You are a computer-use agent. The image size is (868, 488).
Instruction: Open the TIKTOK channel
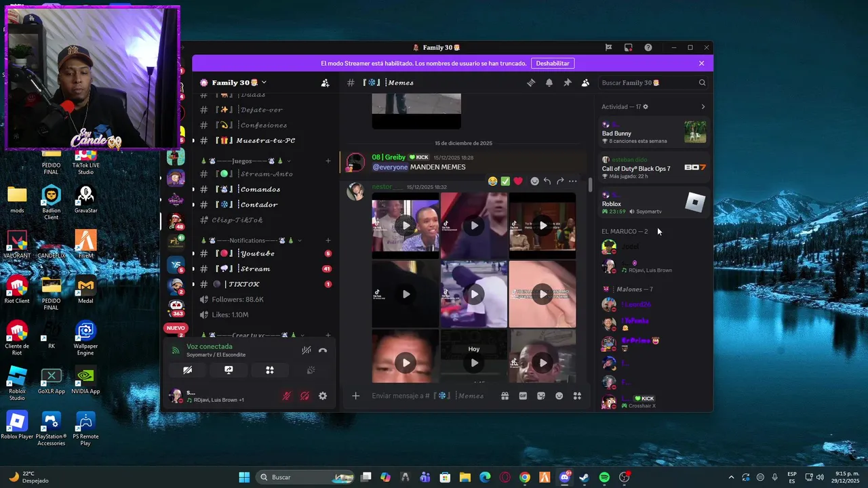265,284
